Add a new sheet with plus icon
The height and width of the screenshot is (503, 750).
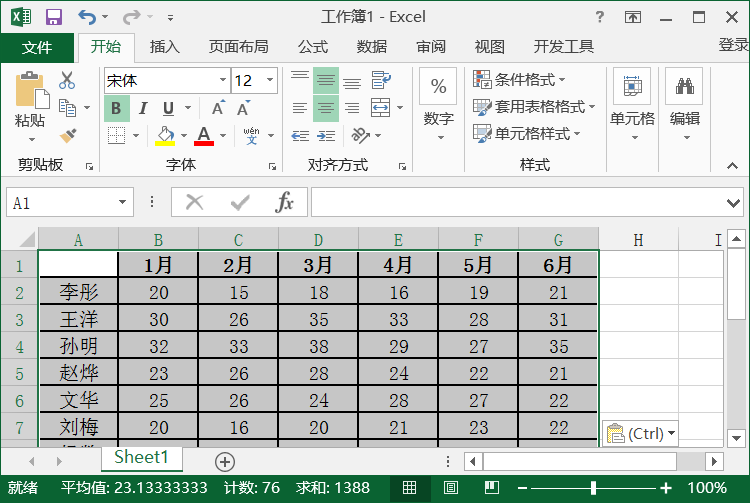coord(225,462)
